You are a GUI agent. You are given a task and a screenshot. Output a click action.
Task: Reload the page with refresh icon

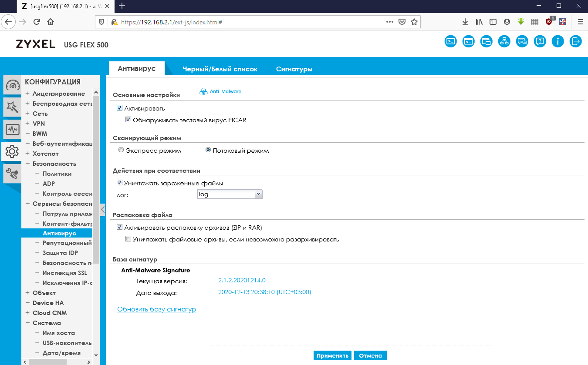click(37, 22)
